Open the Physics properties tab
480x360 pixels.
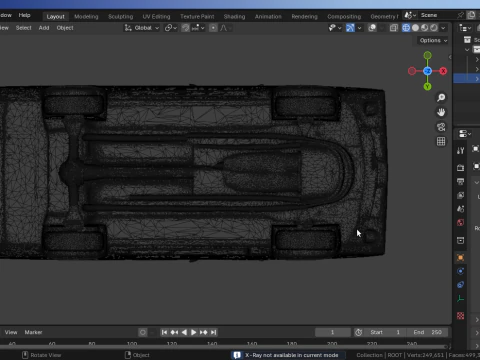click(460, 271)
